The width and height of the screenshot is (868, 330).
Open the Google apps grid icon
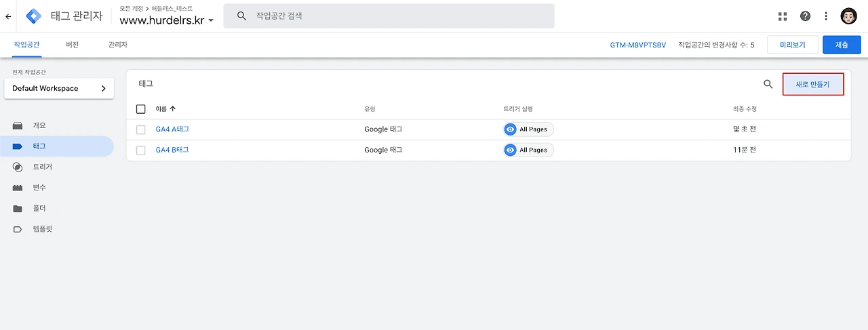click(783, 16)
